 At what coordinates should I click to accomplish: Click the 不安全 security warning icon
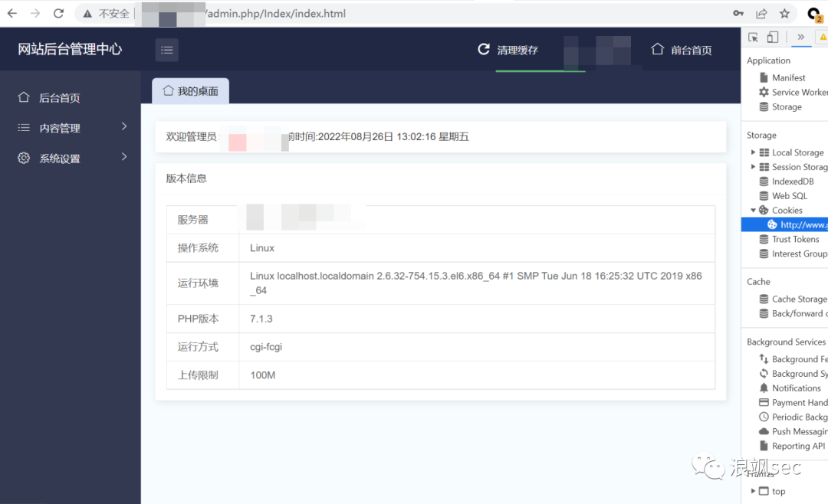(87, 14)
